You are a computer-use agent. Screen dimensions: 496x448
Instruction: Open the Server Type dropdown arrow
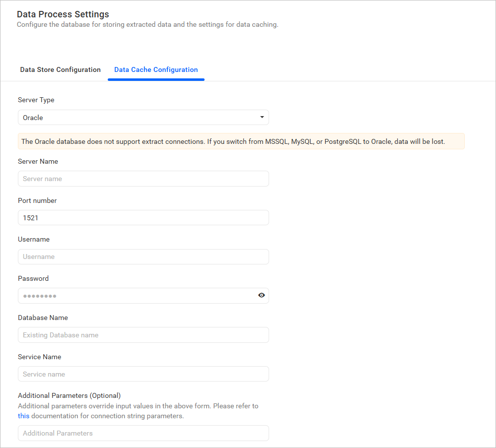262,117
